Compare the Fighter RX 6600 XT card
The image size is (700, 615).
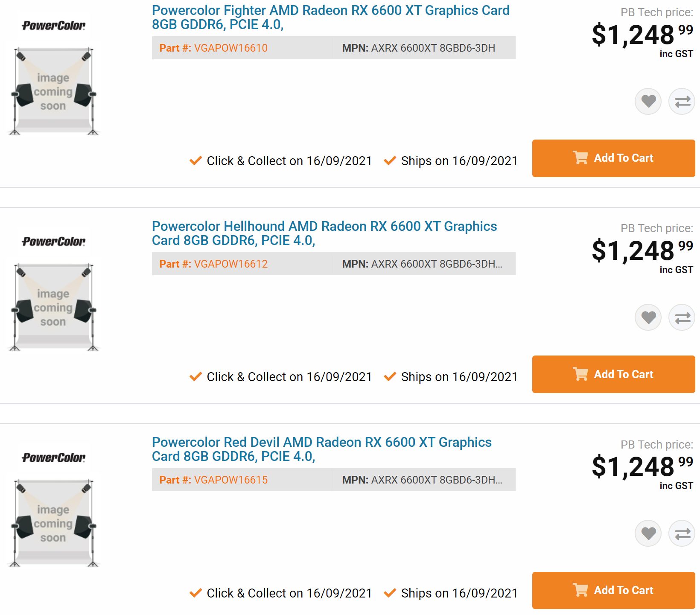[682, 102]
